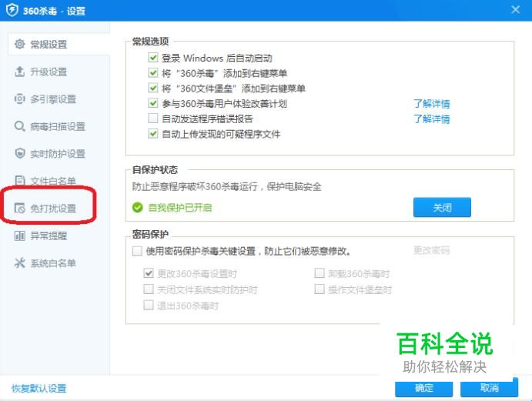Toggle 将“360杀毒”添加到右键菜单 checkbox
The width and height of the screenshot is (532, 401).
[x=153, y=72]
